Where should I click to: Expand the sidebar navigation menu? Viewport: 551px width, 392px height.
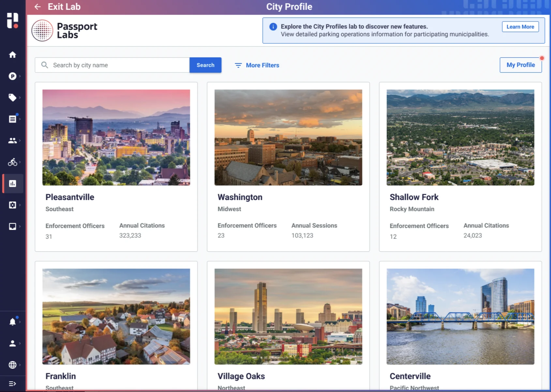[x=12, y=384]
